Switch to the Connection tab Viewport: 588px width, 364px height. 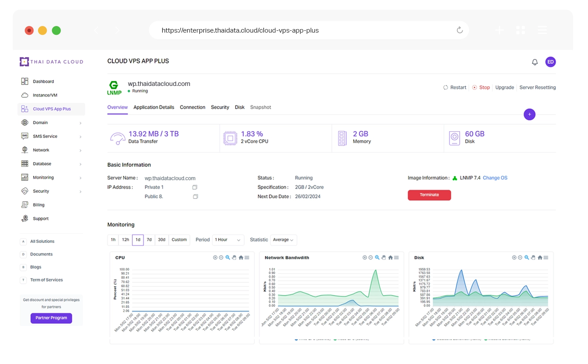pyautogui.click(x=192, y=108)
